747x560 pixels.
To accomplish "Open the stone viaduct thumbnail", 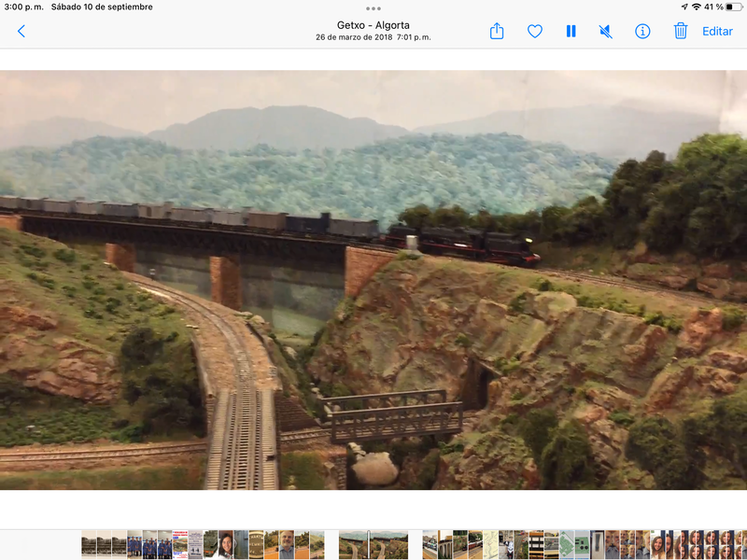I will tap(445, 544).
